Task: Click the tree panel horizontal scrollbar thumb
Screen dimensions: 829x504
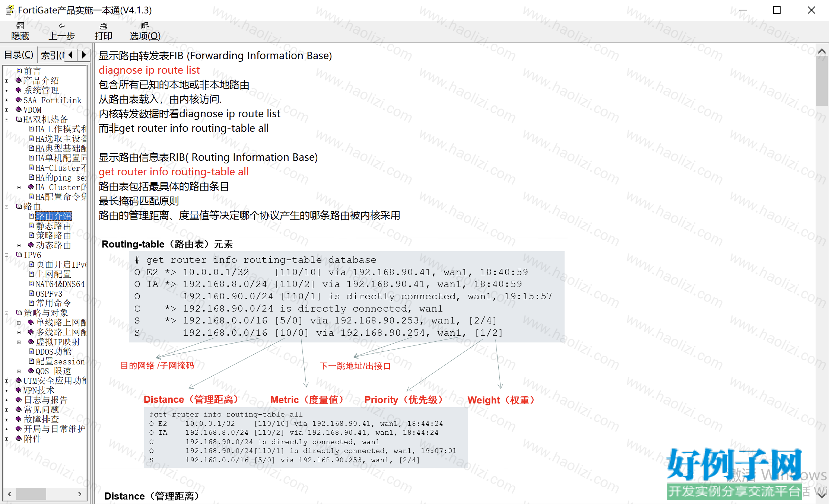Action: coord(31,494)
